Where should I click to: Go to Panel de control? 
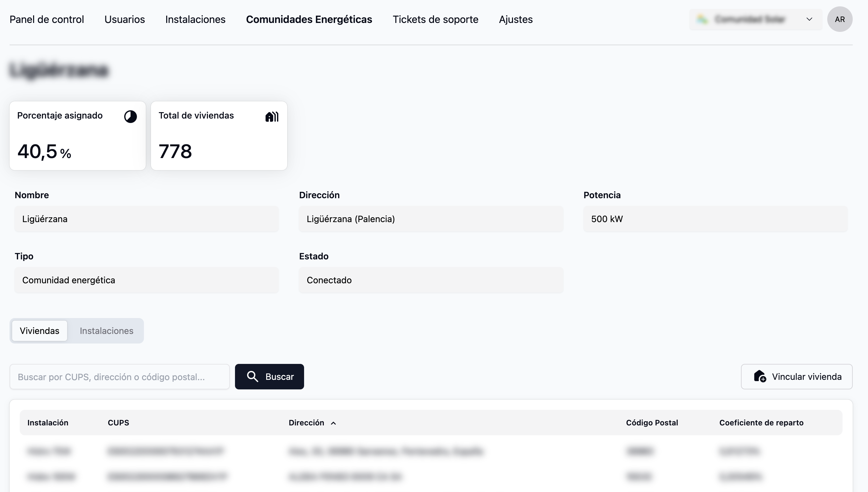pos(46,19)
